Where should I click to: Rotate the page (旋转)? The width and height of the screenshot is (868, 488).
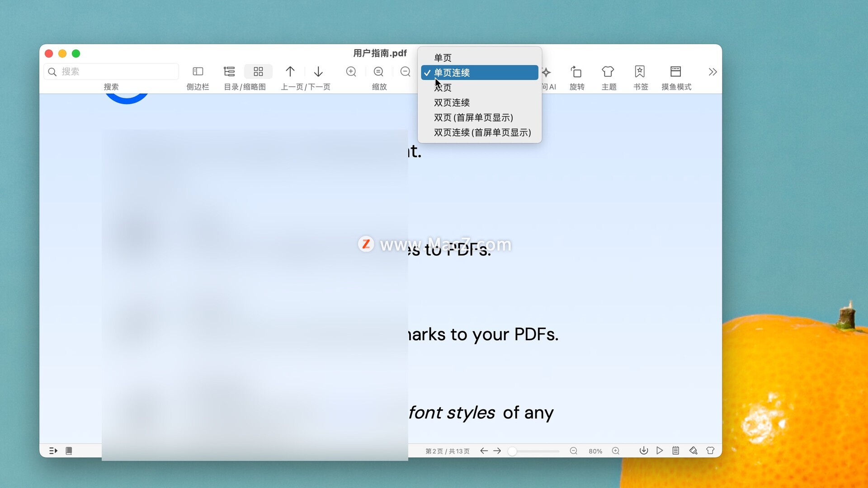pyautogui.click(x=576, y=71)
